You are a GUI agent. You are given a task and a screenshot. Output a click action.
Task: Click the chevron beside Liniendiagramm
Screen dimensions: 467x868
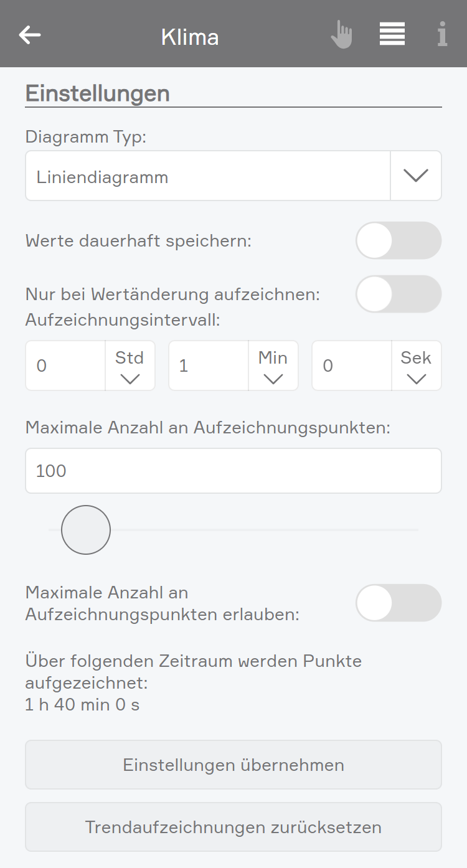(x=416, y=176)
